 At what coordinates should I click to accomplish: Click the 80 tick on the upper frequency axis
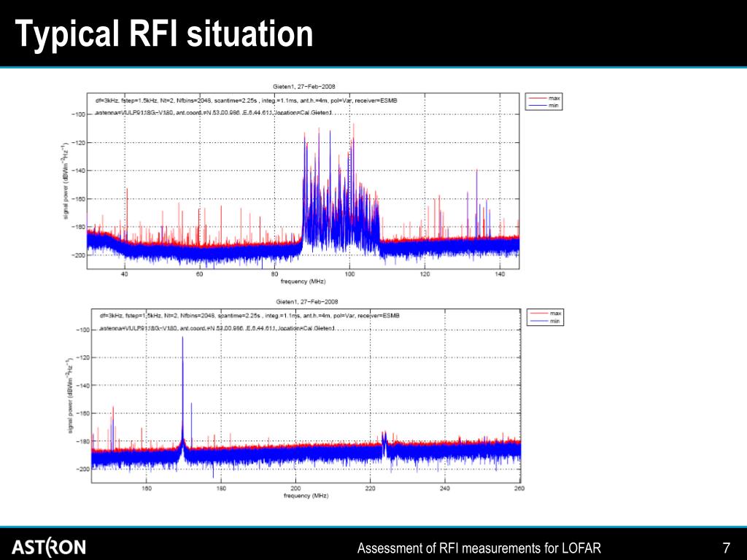click(275, 274)
